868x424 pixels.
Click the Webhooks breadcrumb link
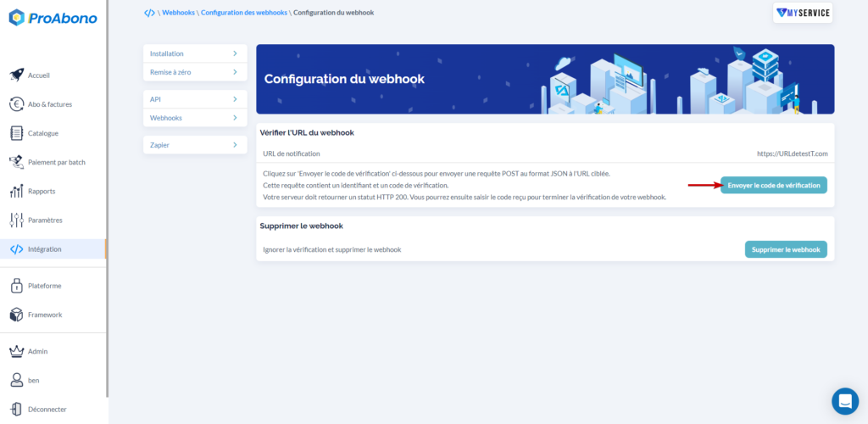(178, 12)
